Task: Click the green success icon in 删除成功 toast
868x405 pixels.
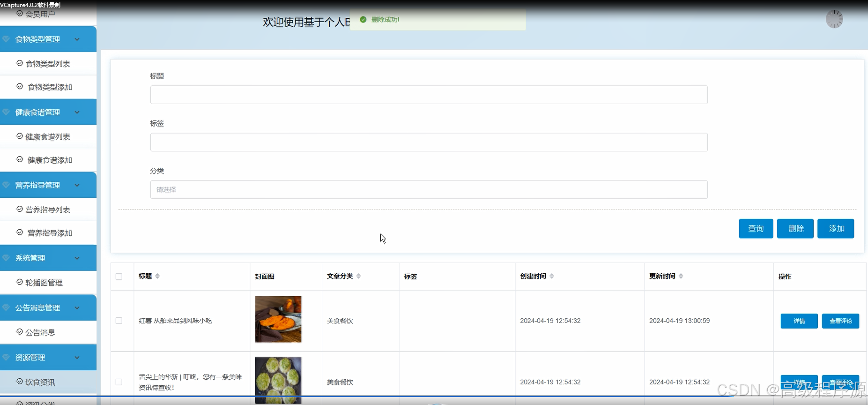Action: tap(363, 20)
